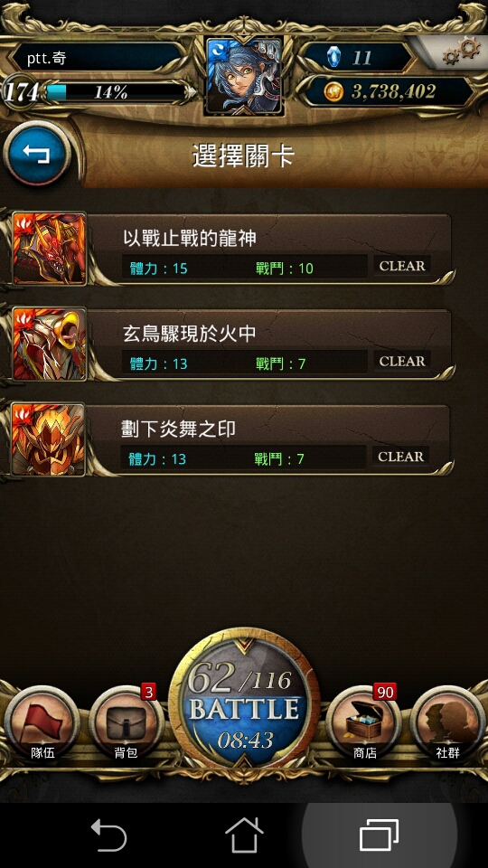
Task: Tap the Android home navigation button
Action: 244,835
